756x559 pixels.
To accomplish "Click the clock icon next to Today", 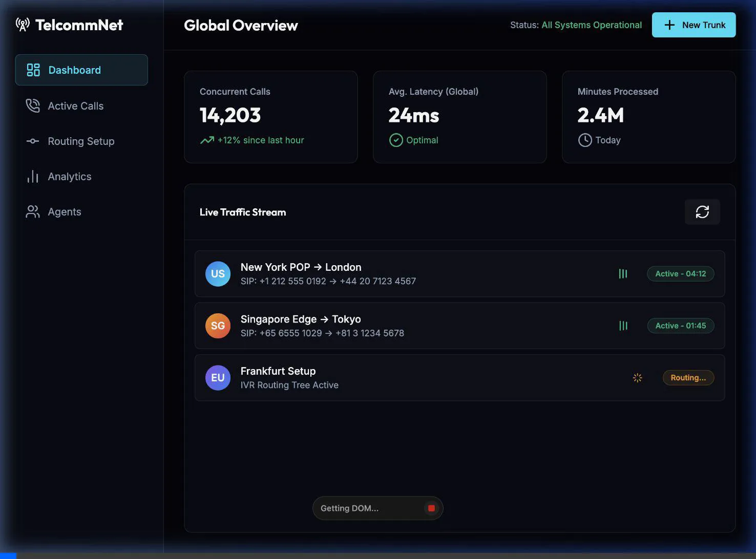I will 584,140.
